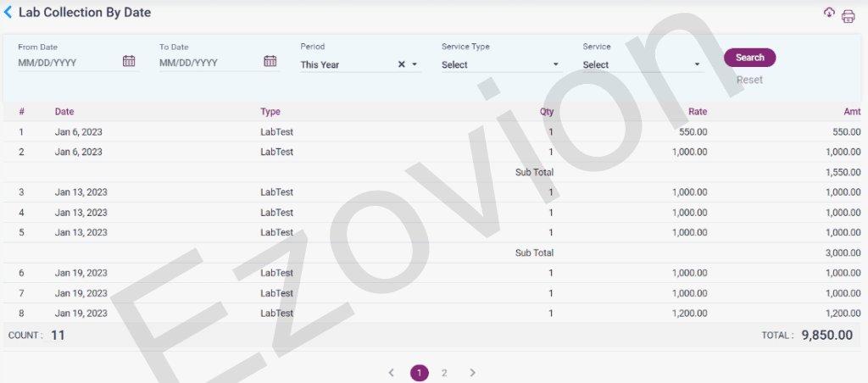Select page 1 in pagination
Viewport: 868px width, 383px height.
(x=419, y=373)
